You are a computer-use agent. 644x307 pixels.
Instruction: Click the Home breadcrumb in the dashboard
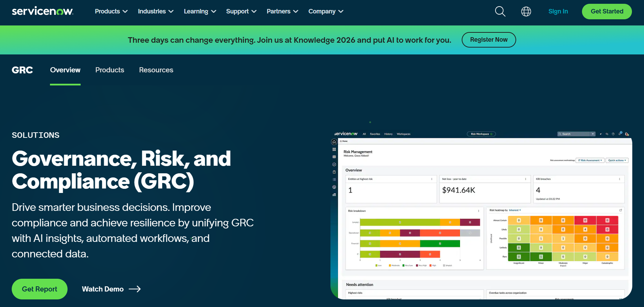point(344,141)
